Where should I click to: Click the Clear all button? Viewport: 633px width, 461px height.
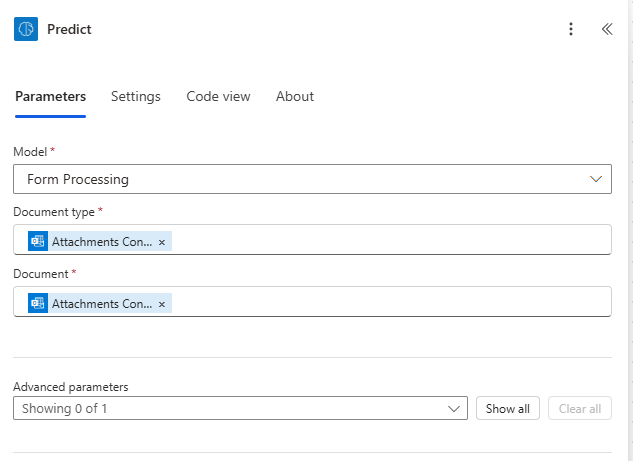point(580,408)
